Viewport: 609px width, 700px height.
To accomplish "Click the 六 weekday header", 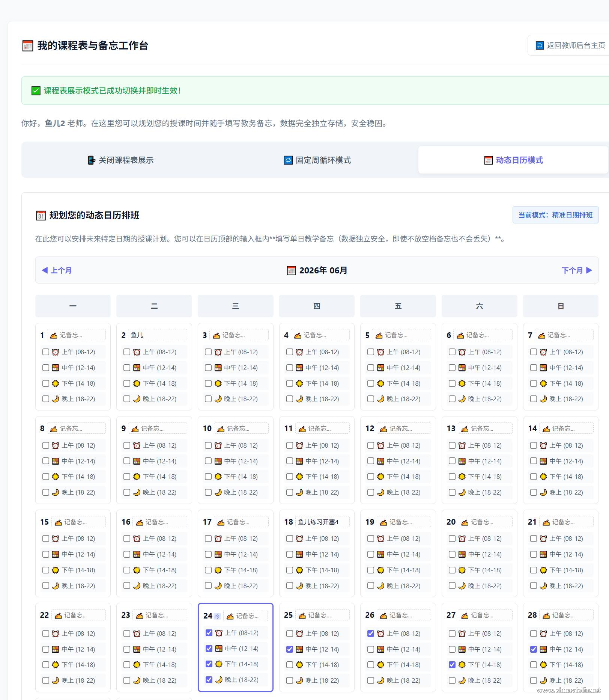I will [480, 306].
